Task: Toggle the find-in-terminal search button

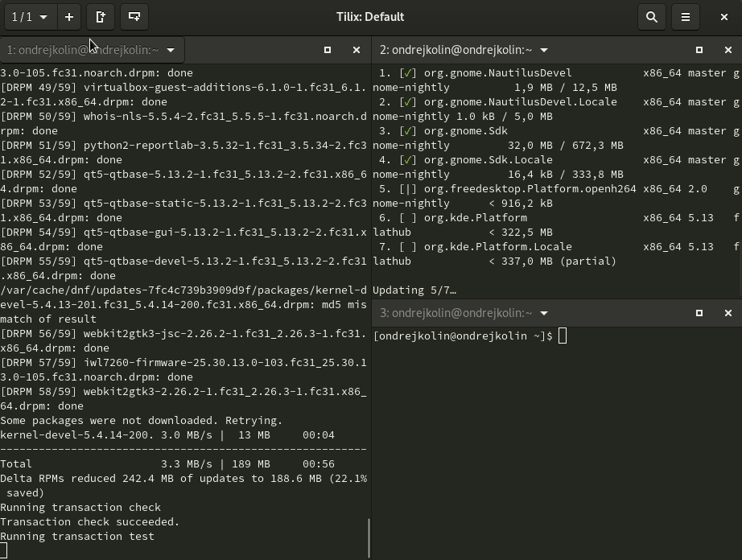Action: 652,17
